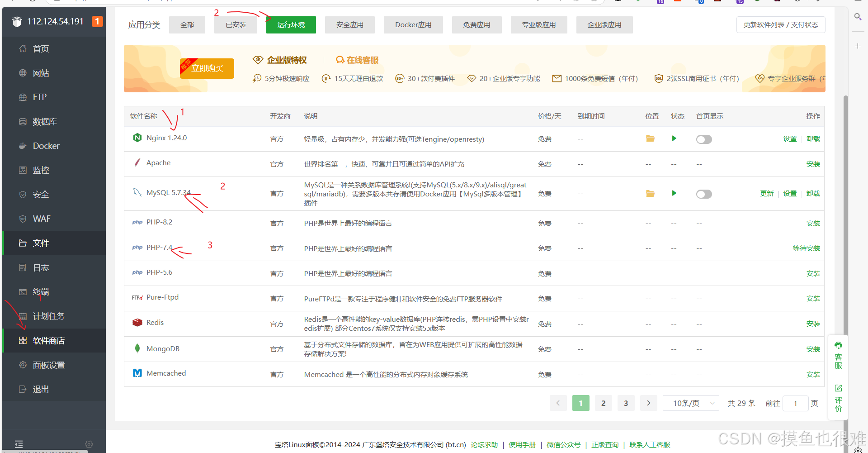Click the Nginx running status play icon
The height and width of the screenshot is (453, 868).
pyautogui.click(x=674, y=138)
